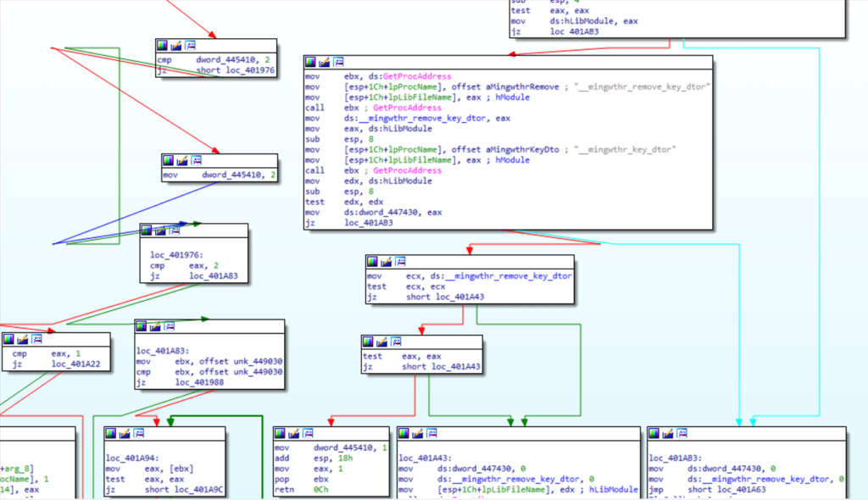The width and height of the screenshot is (868, 500).
Task: Click third header icon on the loc_401976 node
Action: click(x=175, y=231)
